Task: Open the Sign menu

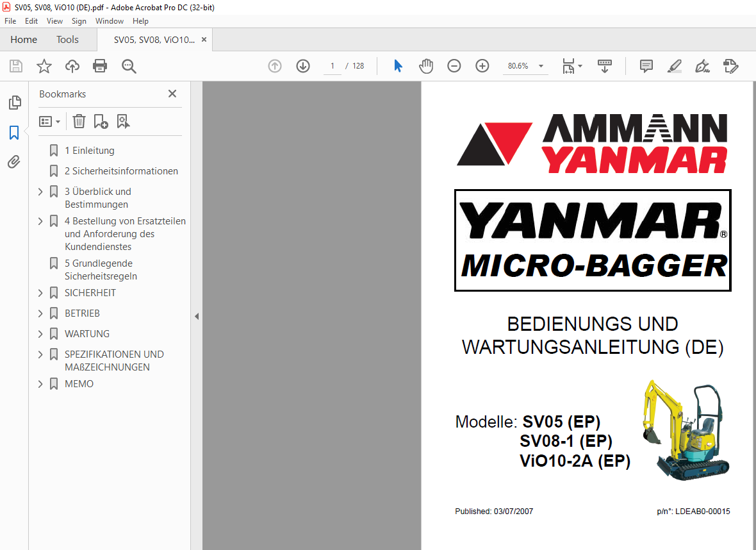Action: pyautogui.click(x=79, y=21)
